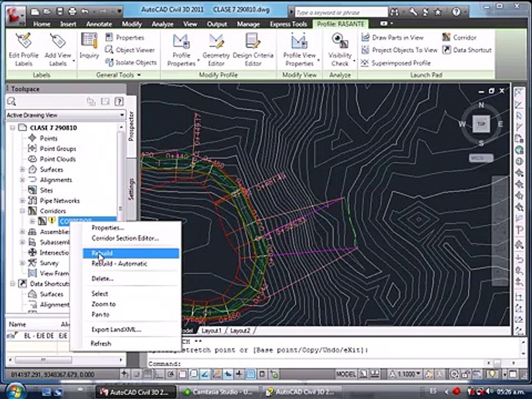
Task: Open the Analyze ribbon tab
Action: click(x=162, y=24)
